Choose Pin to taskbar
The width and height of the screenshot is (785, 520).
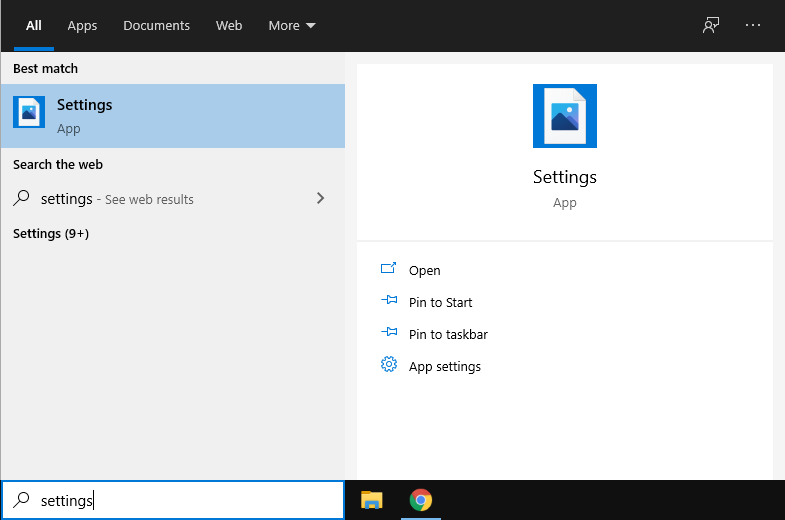click(448, 334)
